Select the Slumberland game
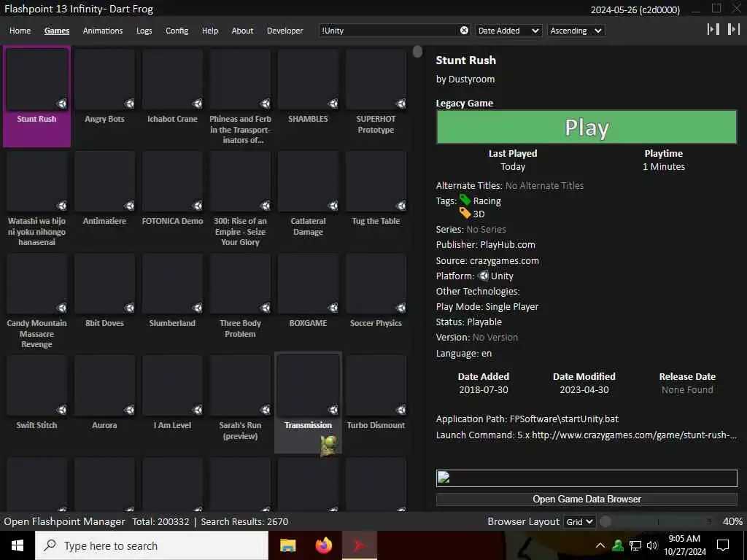Viewport: 747px width, 560px height. click(x=172, y=301)
